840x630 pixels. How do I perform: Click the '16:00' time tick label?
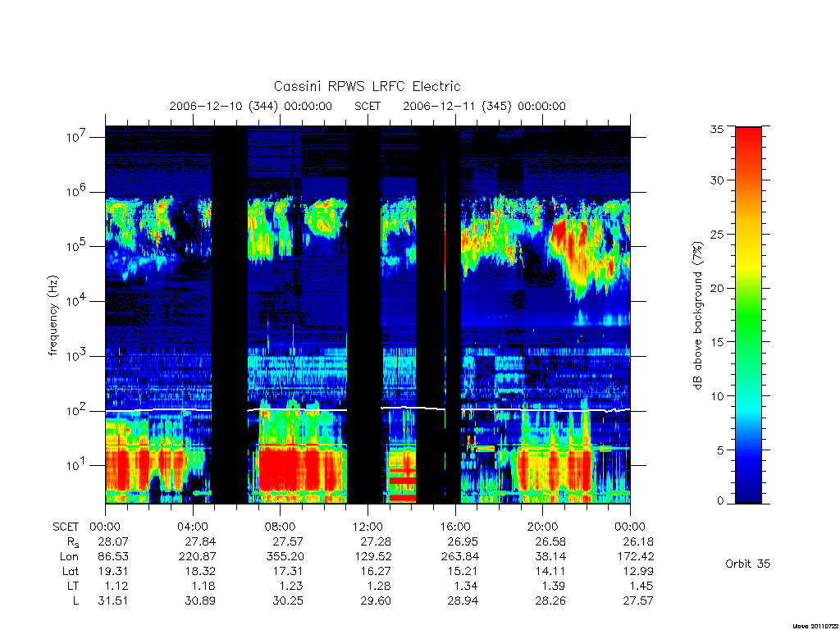(x=455, y=527)
